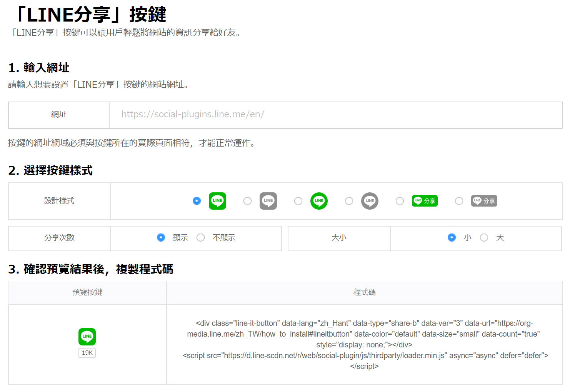Set button size to 小
Viewport: 570px width, 392px height.
(452, 238)
